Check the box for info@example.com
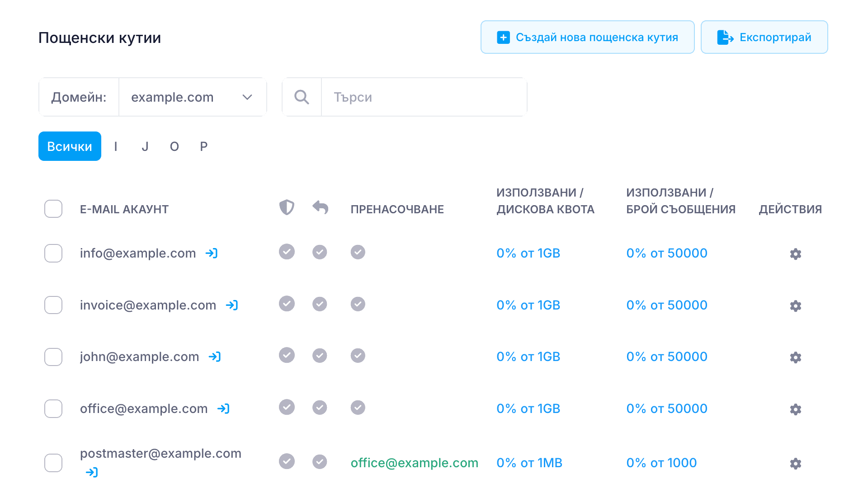 click(53, 253)
